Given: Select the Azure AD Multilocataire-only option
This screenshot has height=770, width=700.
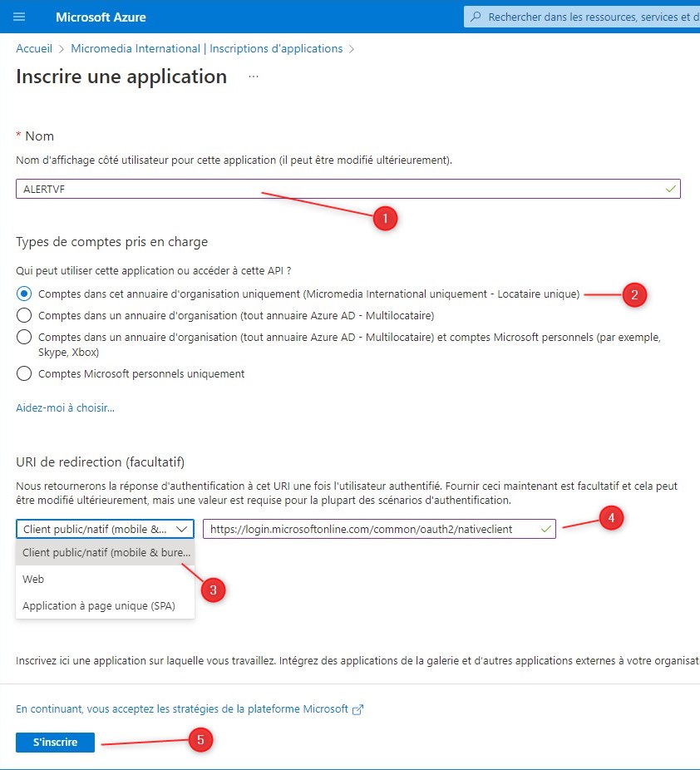Looking at the screenshot, I should (x=25, y=315).
